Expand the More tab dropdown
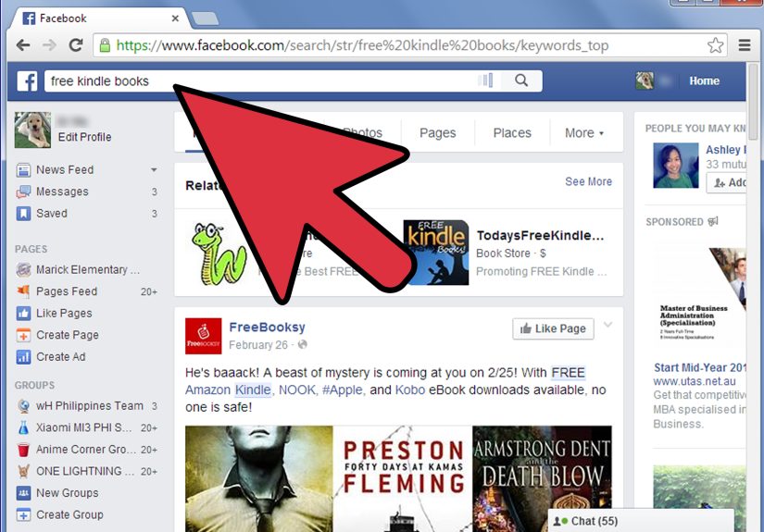The image size is (764, 532). [x=584, y=133]
